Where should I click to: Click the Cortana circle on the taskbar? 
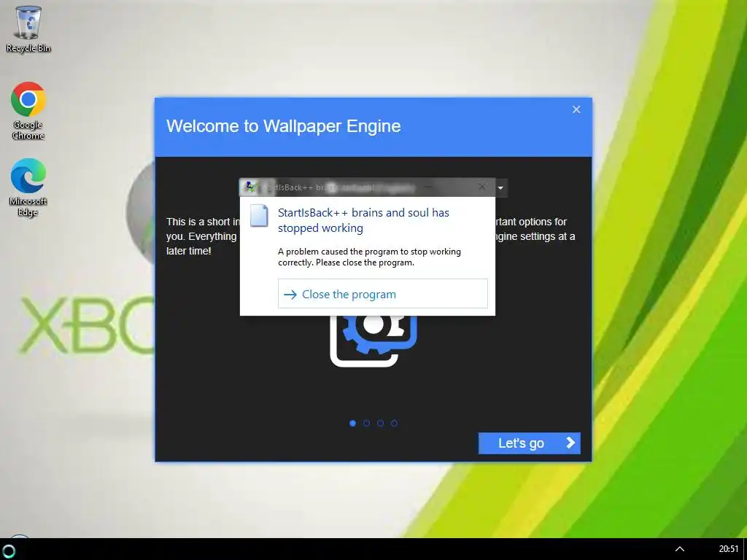(9, 551)
